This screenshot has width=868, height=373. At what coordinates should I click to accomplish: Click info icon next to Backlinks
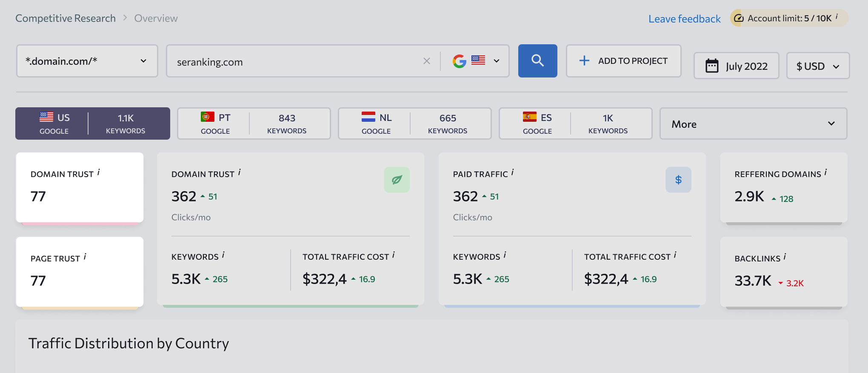click(785, 256)
